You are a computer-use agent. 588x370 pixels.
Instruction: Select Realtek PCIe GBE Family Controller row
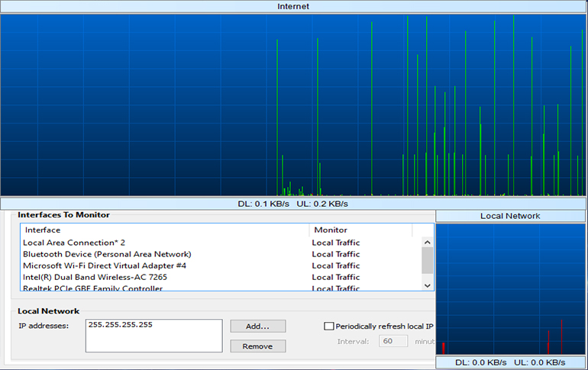click(x=92, y=288)
